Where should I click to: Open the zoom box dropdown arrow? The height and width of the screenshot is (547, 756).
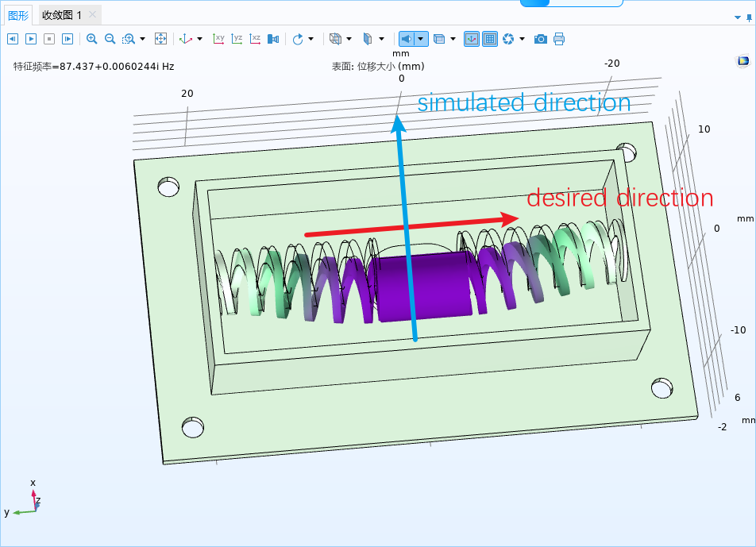tap(143, 39)
